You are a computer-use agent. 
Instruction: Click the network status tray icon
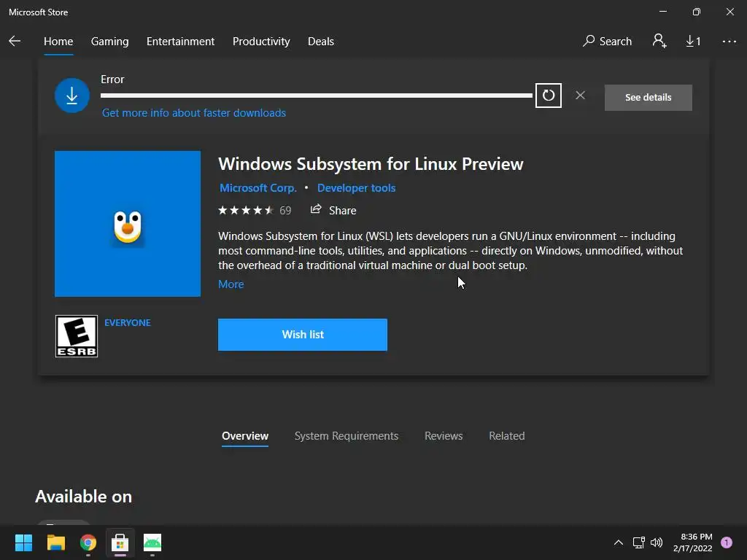[x=638, y=542]
